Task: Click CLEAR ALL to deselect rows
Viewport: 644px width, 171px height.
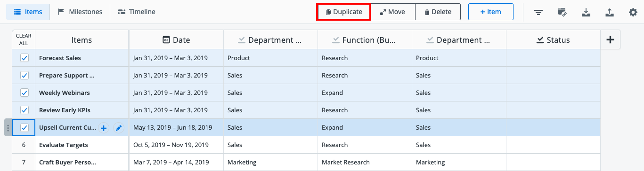Action: (x=24, y=40)
